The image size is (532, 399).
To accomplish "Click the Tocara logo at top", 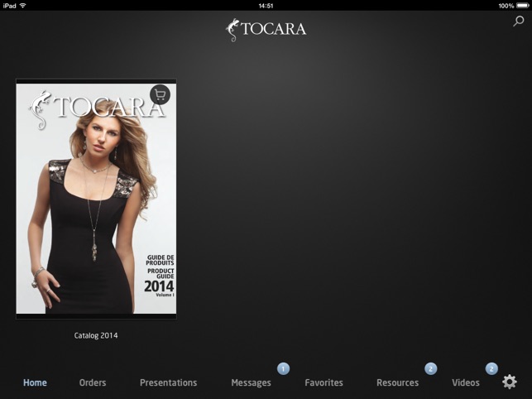I will (x=266, y=30).
